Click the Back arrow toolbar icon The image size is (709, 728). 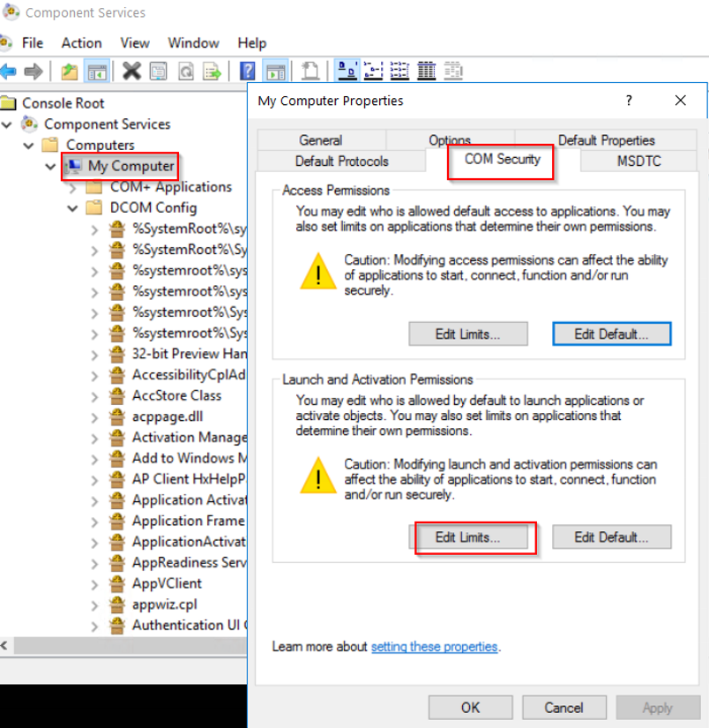tap(8, 71)
